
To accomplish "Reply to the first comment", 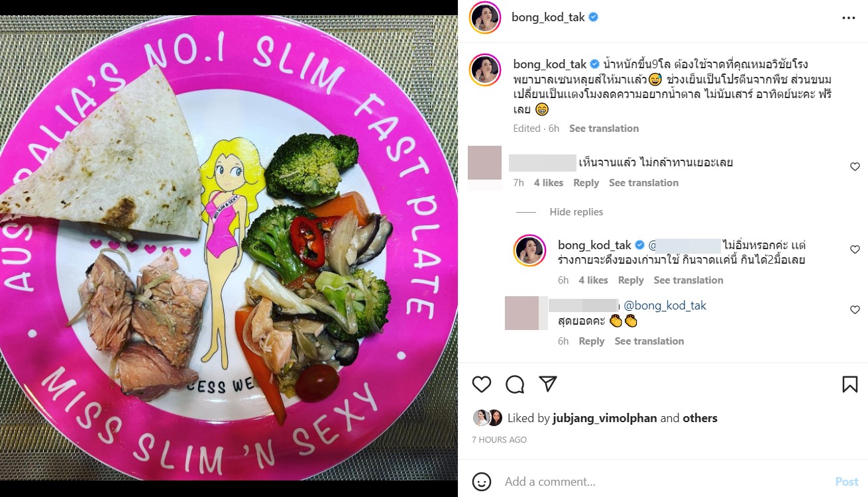I will 586,183.
